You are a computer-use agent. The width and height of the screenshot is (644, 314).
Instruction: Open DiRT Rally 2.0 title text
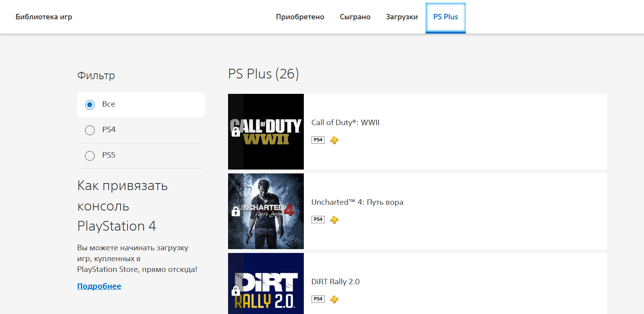pyautogui.click(x=336, y=282)
